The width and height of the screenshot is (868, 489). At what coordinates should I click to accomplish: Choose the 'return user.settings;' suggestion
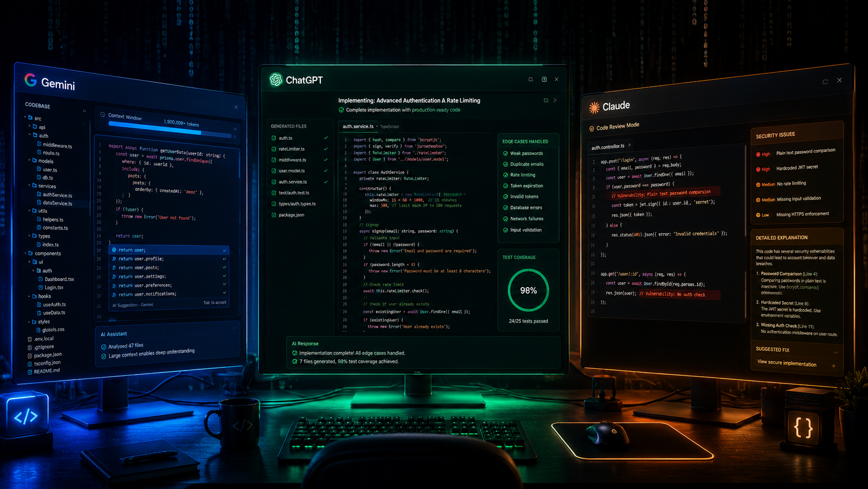click(x=168, y=276)
